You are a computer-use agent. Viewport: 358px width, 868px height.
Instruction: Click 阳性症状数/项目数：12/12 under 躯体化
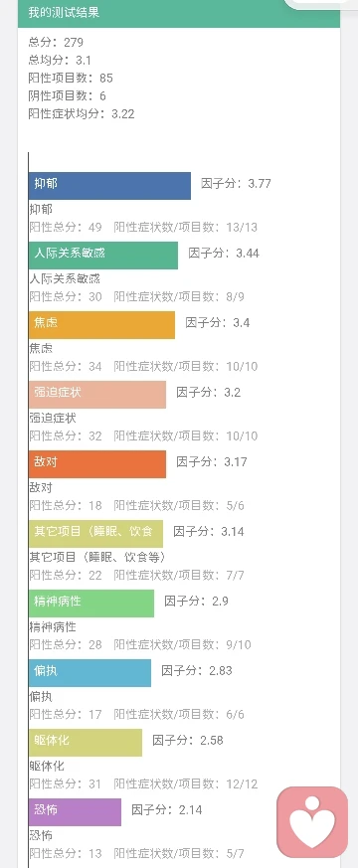[186, 783]
